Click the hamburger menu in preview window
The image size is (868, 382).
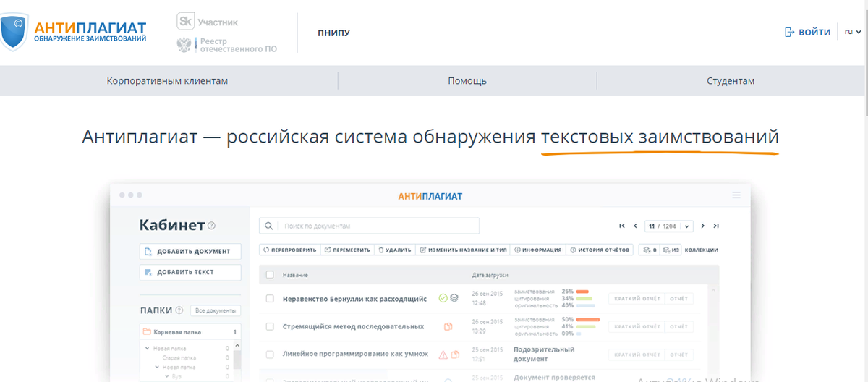736,195
